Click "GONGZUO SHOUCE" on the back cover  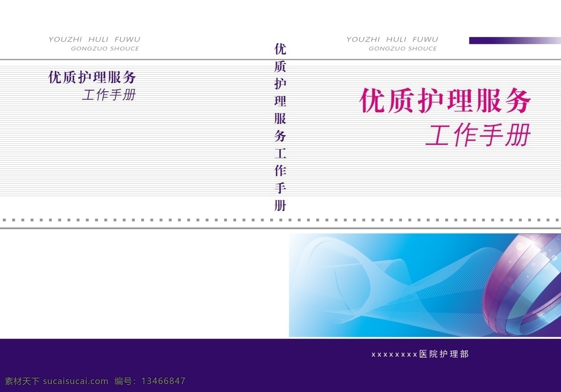tap(105, 49)
